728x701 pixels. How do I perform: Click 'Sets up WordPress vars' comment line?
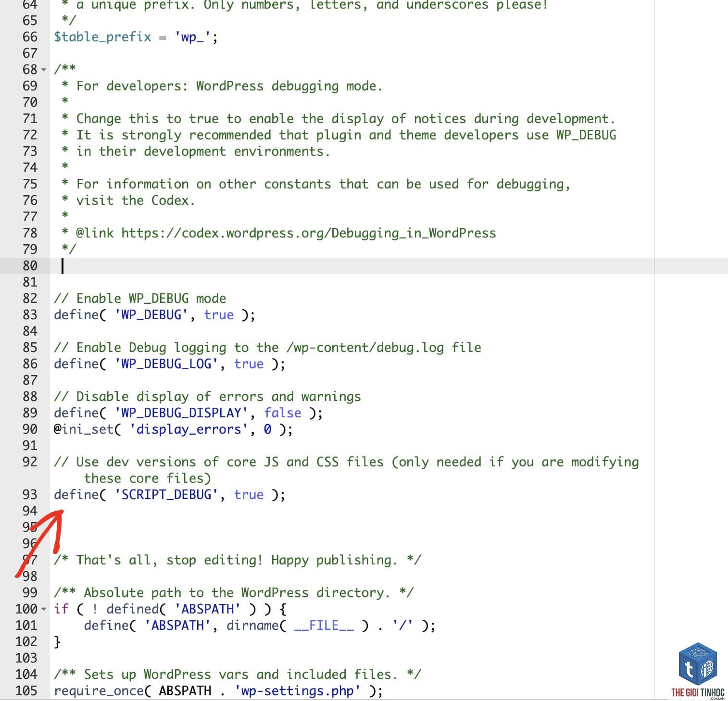click(x=238, y=675)
